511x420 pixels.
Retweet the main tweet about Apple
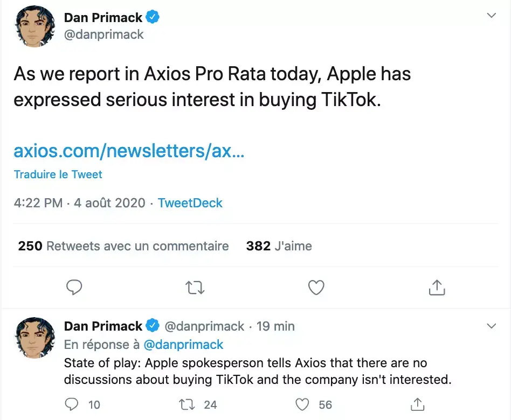pyautogui.click(x=195, y=288)
